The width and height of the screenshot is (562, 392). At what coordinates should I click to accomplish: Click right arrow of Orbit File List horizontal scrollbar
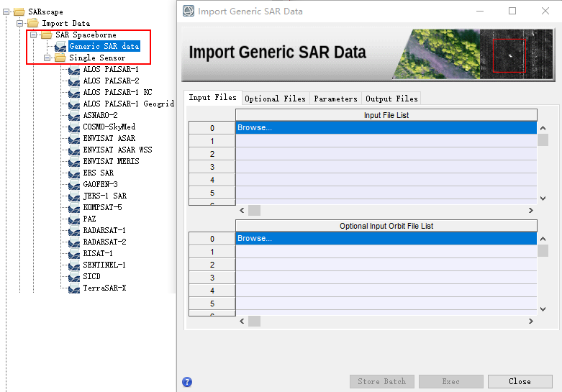pyautogui.click(x=531, y=321)
